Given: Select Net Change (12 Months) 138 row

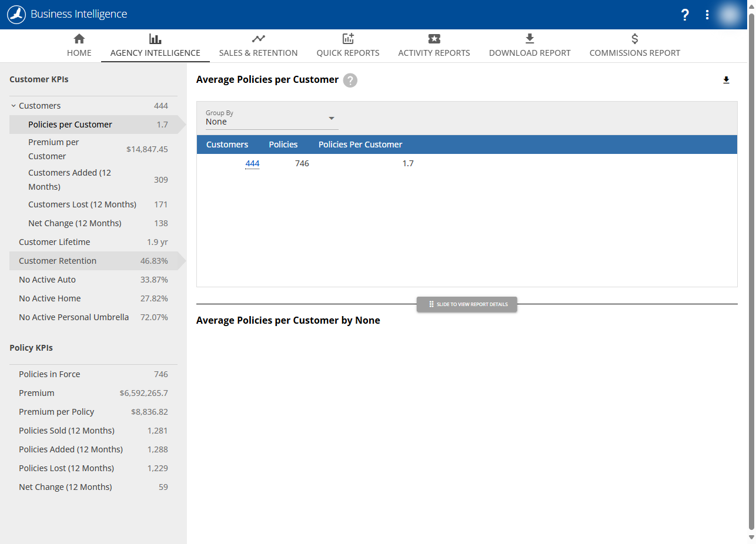Looking at the screenshot, I should 93,223.
